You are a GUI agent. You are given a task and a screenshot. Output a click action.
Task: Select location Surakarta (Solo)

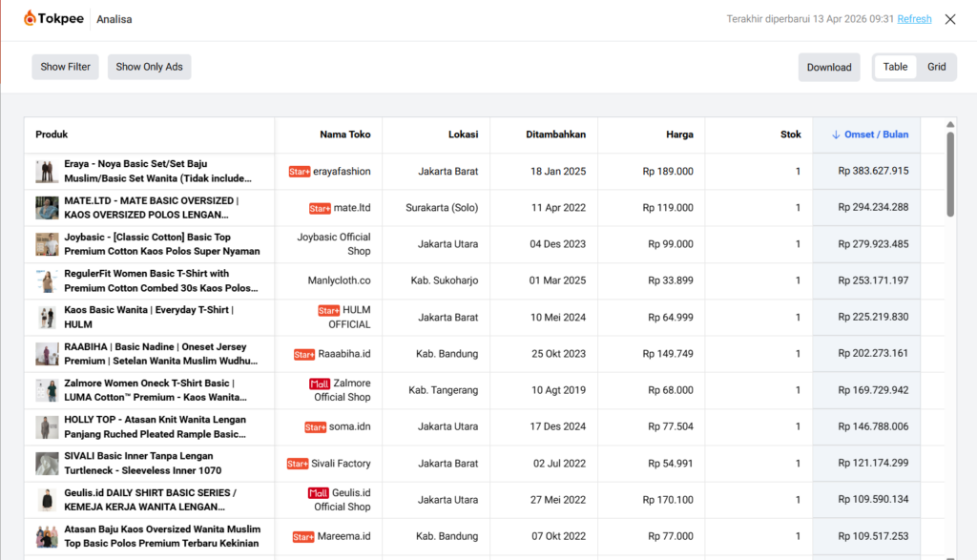click(x=442, y=208)
